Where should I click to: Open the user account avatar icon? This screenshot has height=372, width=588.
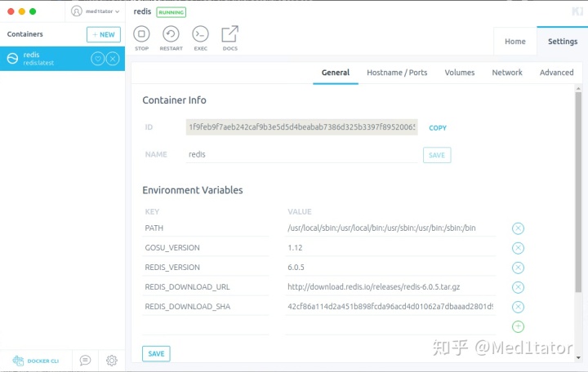pyautogui.click(x=77, y=11)
